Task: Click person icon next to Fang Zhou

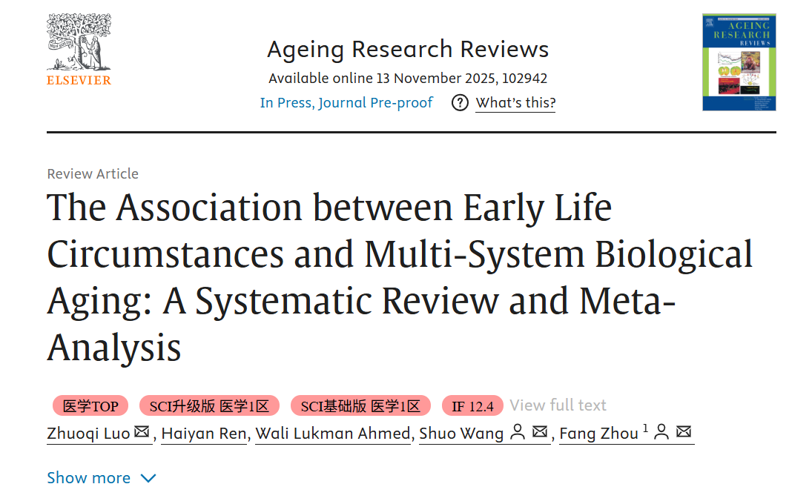Action: [662, 432]
